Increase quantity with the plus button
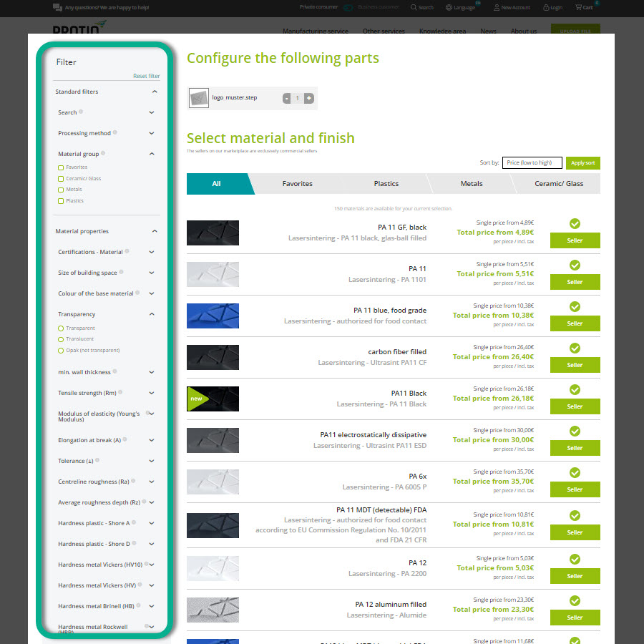 pos(308,98)
